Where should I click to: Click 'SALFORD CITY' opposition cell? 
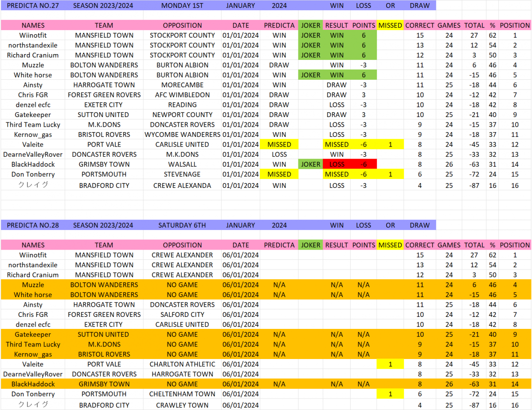[x=182, y=315]
